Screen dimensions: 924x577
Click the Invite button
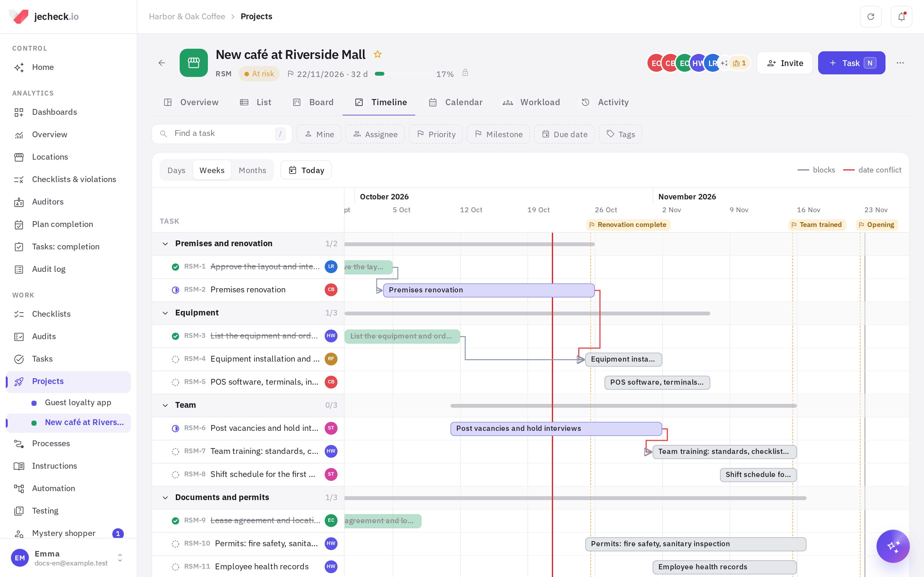(x=785, y=63)
